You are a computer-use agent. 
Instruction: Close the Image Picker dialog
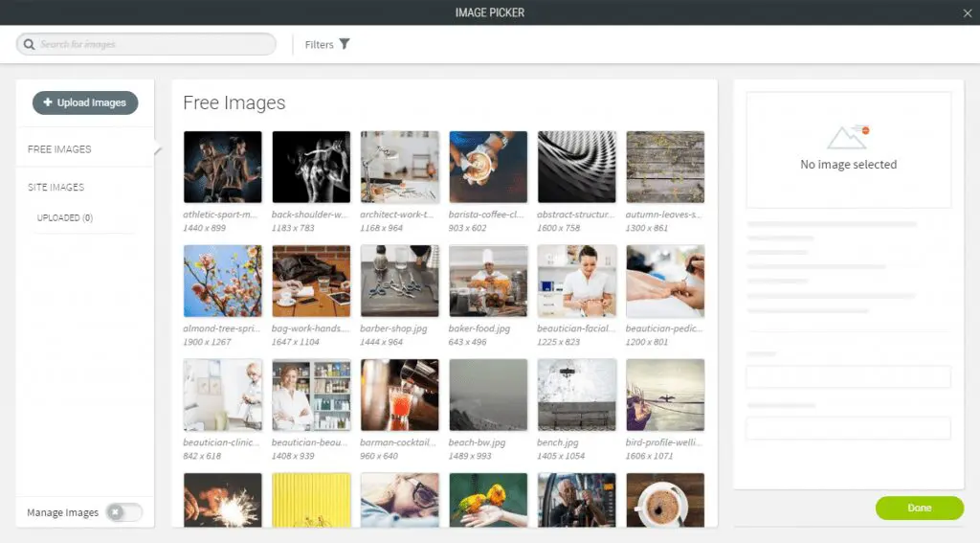point(967,12)
